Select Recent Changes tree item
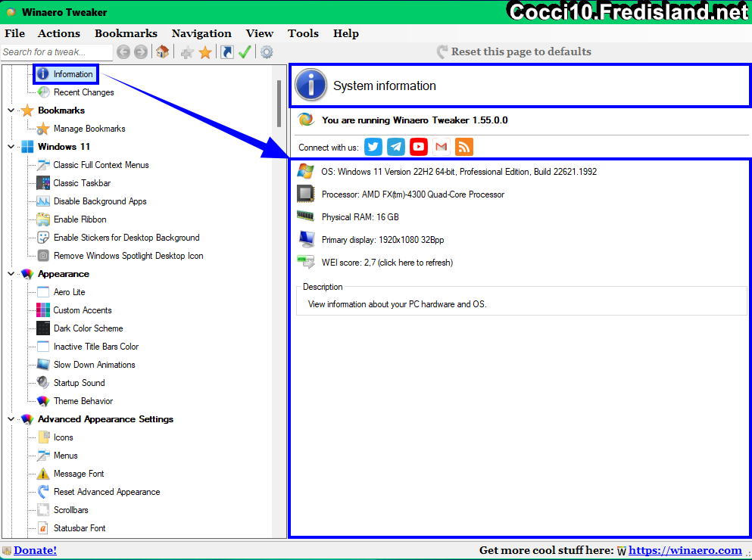752x560 pixels. pyautogui.click(x=84, y=92)
